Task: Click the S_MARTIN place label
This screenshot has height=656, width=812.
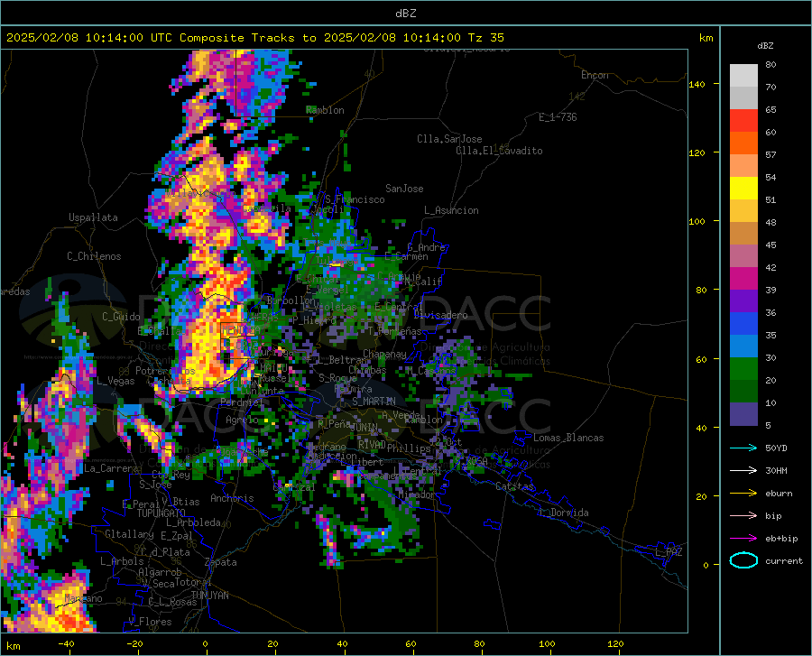Action: [x=374, y=402]
